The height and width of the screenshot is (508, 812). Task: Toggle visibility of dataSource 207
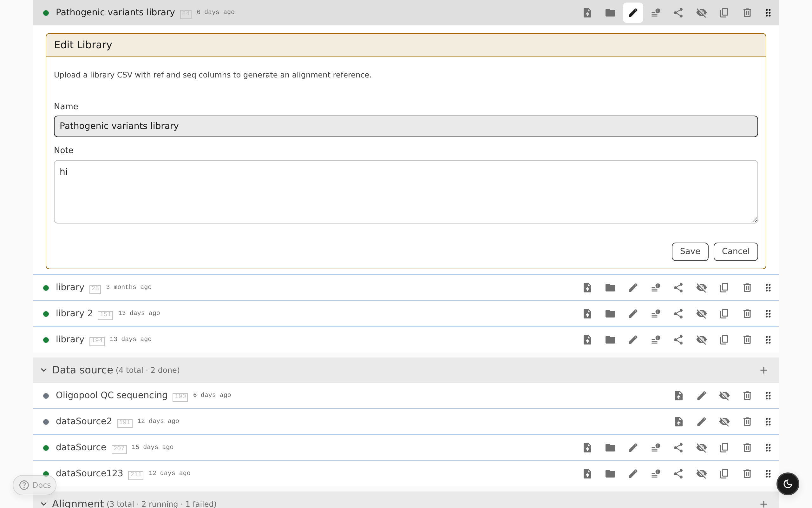701,448
